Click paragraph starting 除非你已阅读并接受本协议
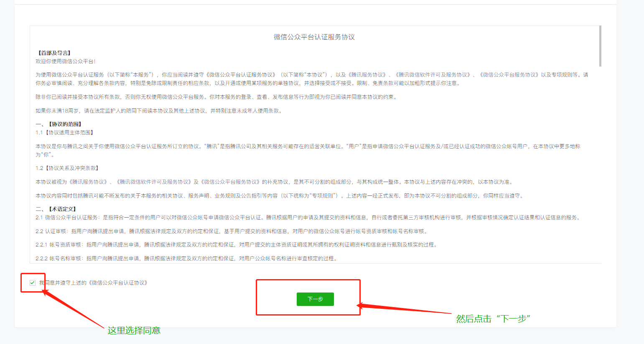This screenshot has width=644, height=344. [216, 97]
